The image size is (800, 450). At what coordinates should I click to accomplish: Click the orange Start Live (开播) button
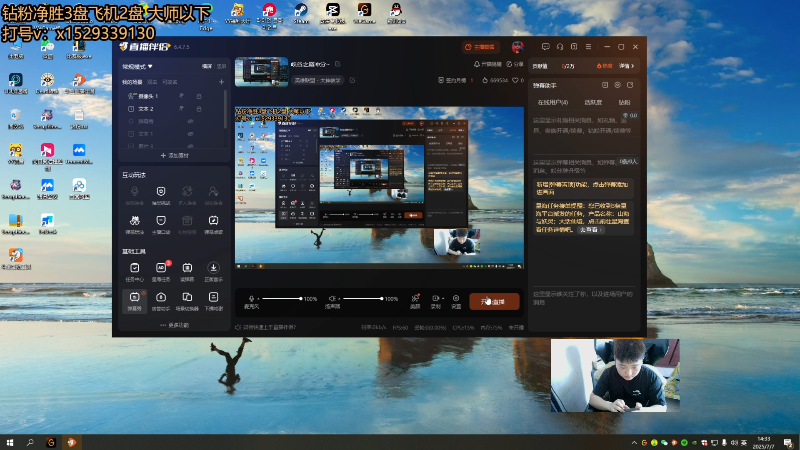[494, 302]
